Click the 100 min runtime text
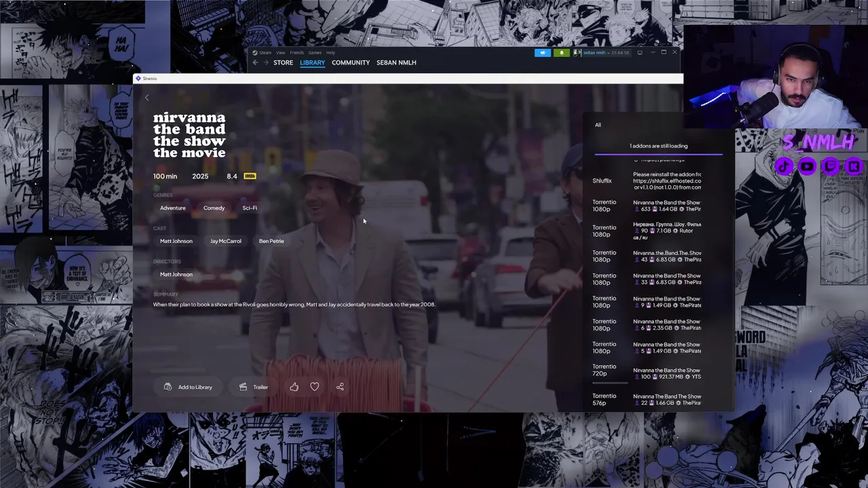Image resolution: width=868 pixels, height=488 pixels. click(165, 176)
